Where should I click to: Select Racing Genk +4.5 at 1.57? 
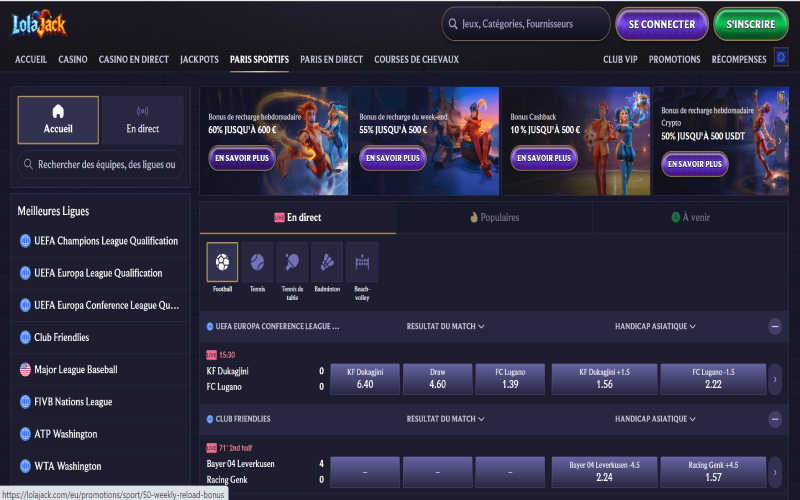pyautogui.click(x=713, y=472)
